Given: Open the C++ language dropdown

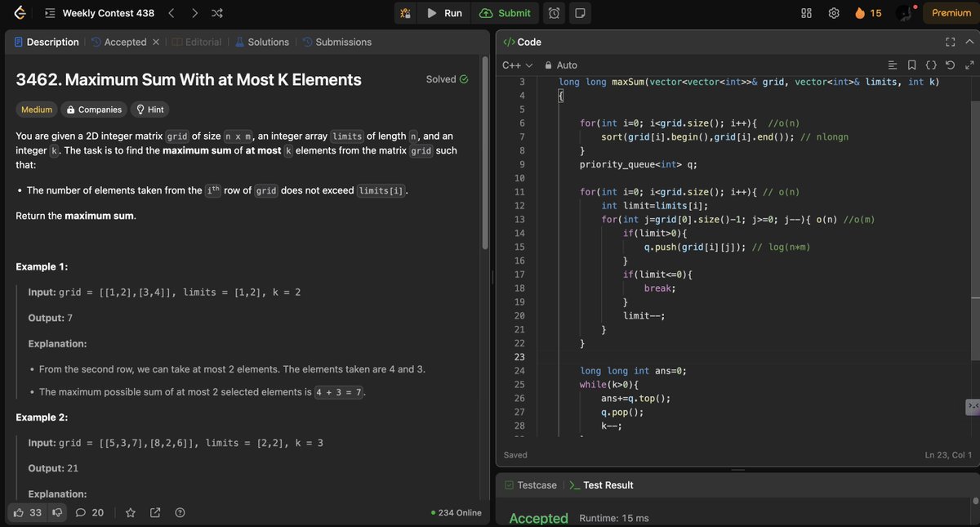Looking at the screenshot, I should tap(517, 65).
